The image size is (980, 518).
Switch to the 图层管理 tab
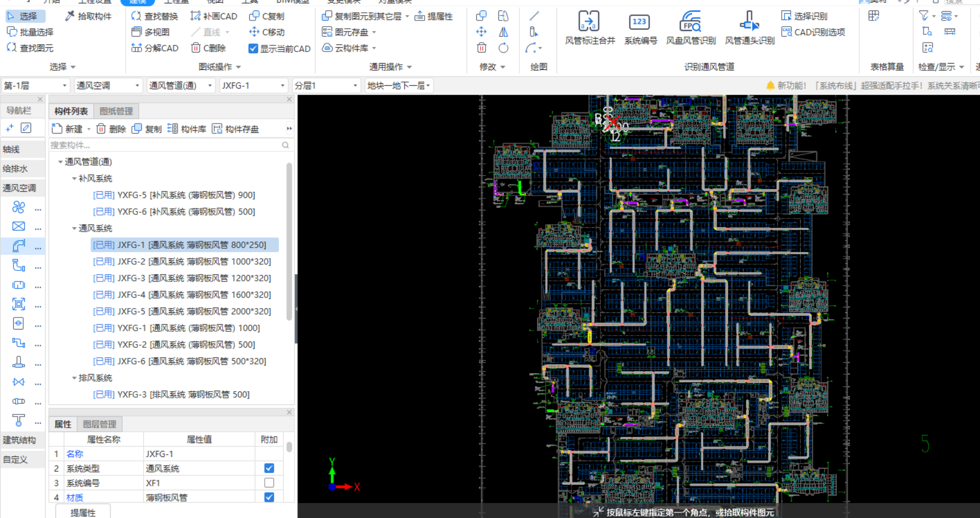tap(99, 424)
